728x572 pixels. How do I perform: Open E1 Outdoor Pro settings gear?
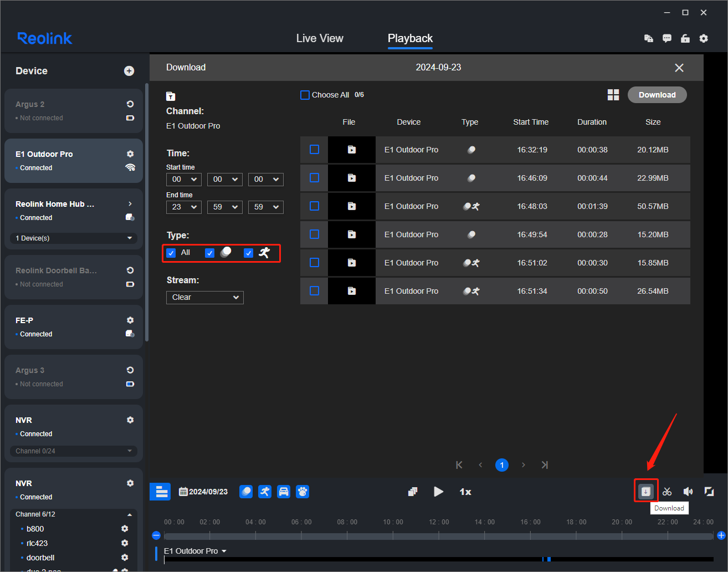coord(130,154)
